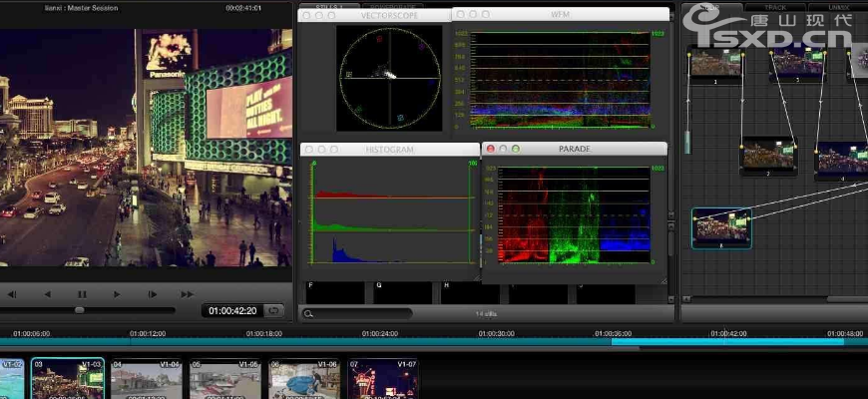This screenshot has height=399, width=868.
Task: Click the play forward button
Action: pos(117,294)
